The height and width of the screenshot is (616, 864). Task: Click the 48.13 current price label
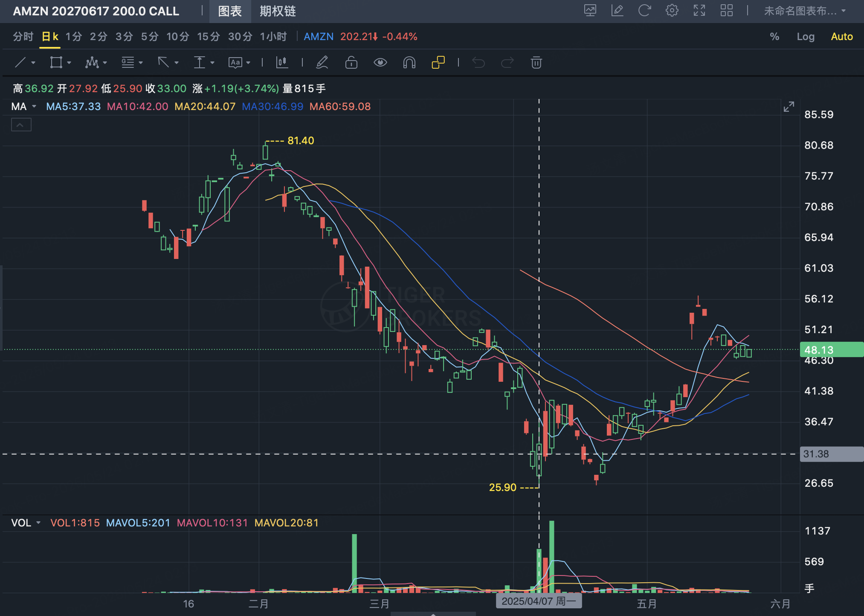pos(832,350)
